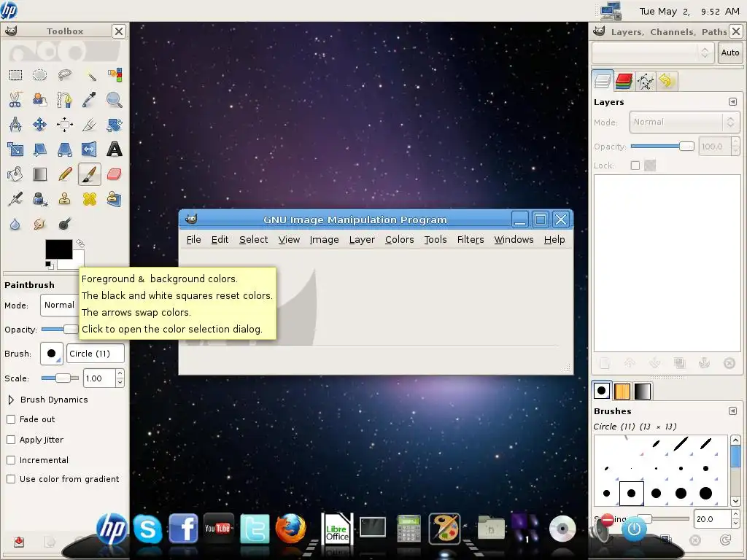Switch to the Channels tab
747x560 pixels.
tap(624, 81)
